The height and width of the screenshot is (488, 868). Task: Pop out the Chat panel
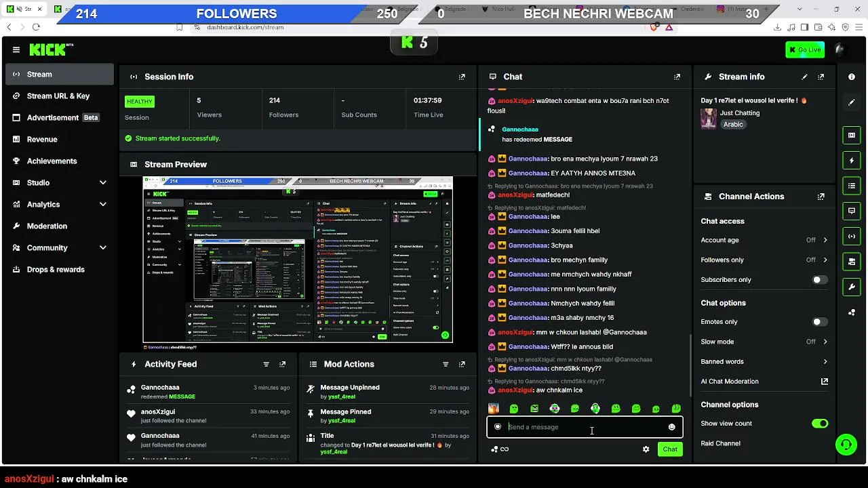(x=677, y=77)
